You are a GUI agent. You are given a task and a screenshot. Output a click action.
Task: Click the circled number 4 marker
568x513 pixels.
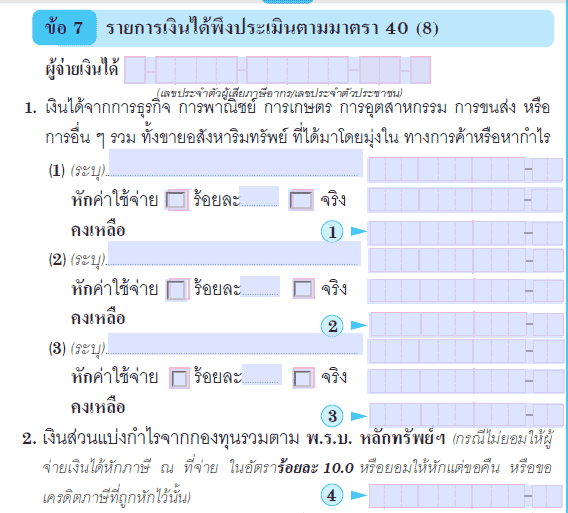(x=332, y=495)
